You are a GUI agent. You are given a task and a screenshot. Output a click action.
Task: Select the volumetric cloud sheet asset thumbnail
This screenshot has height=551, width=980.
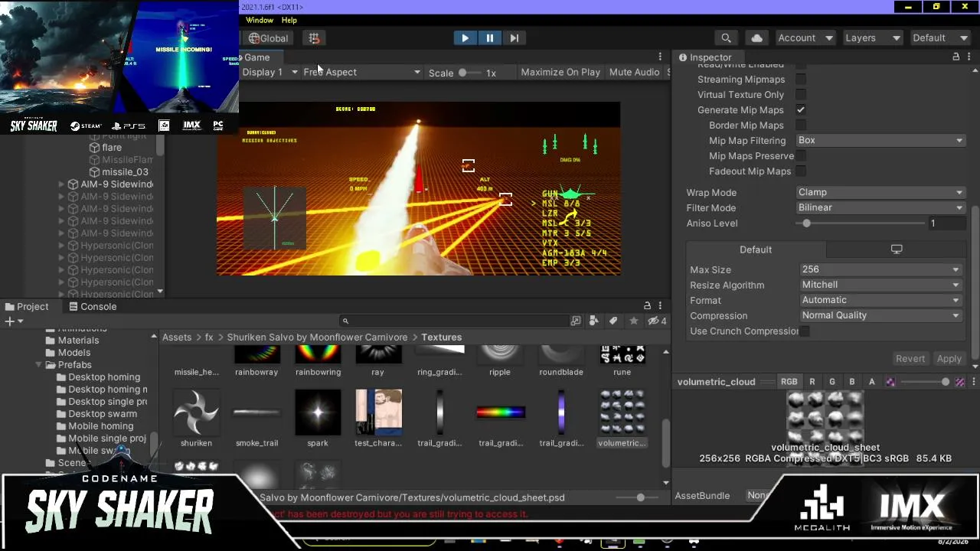click(622, 412)
